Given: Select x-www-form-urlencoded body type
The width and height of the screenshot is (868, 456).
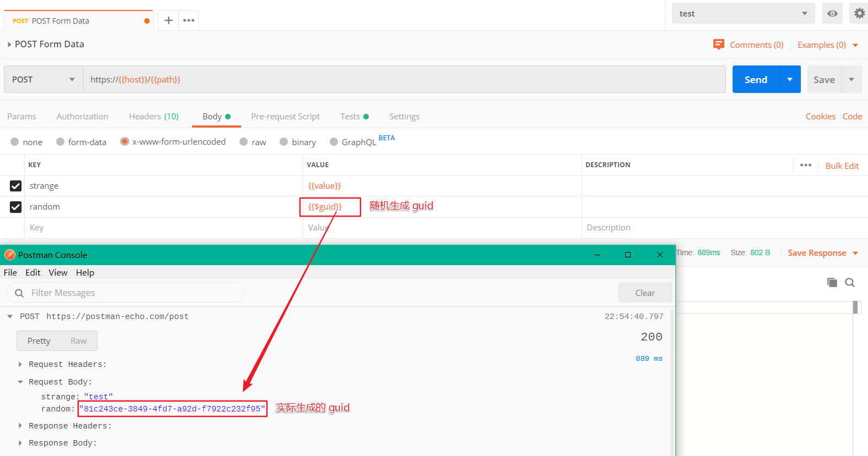Looking at the screenshot, I should [124, 141].
